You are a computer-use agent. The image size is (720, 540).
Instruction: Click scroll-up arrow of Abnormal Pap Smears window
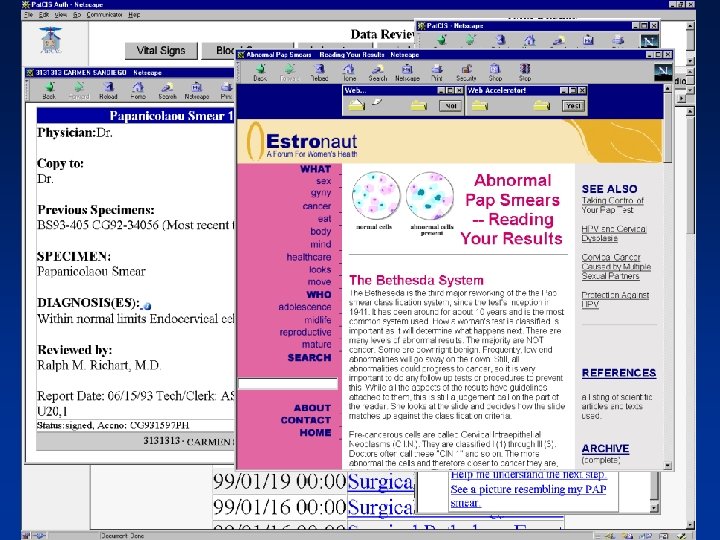point(668,89)
